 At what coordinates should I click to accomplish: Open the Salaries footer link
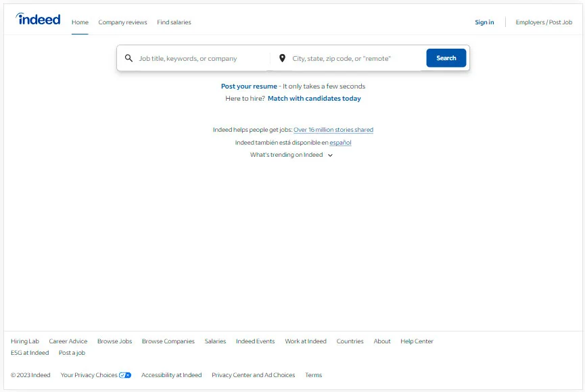click(215, 341)
